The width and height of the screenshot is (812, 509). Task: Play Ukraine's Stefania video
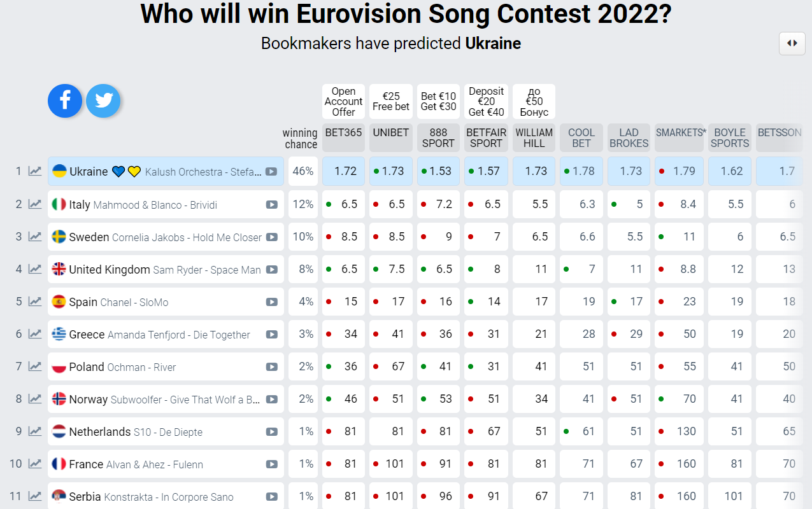(x=271, y=172)
